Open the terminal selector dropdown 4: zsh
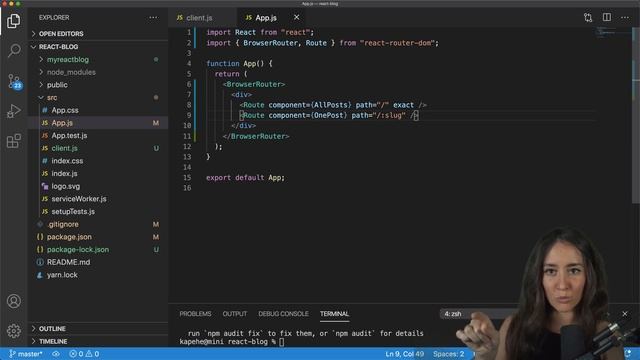This screenshot has width=640, height=360. pyautogui.click(x=478, y=313)
